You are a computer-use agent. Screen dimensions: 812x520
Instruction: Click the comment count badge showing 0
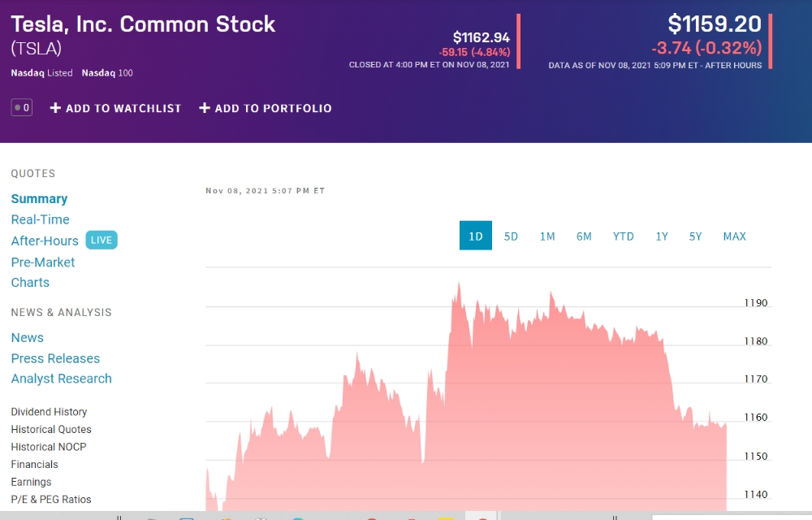point(22,107)
